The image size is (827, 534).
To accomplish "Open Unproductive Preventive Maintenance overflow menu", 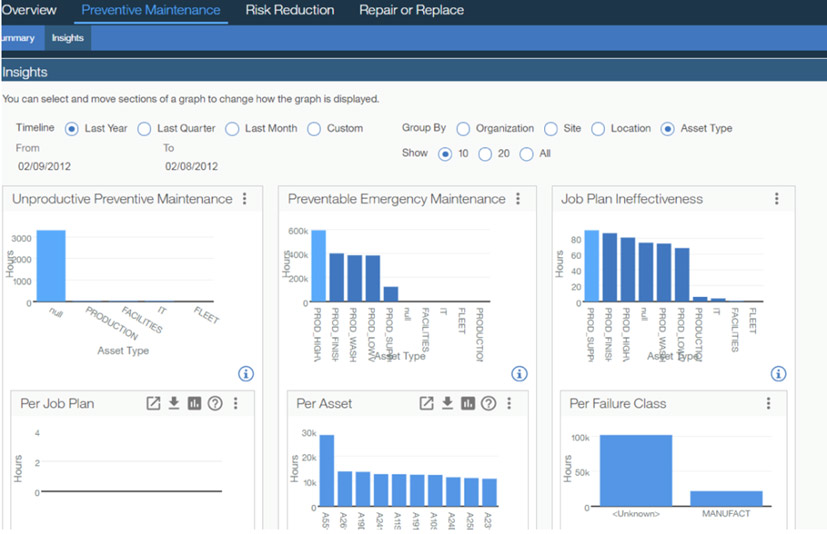I will click(244, 199).
